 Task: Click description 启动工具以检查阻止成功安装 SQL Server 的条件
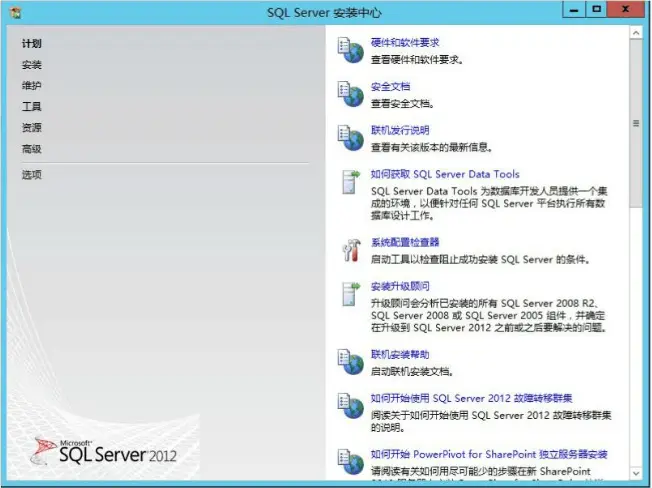point(480,260)
